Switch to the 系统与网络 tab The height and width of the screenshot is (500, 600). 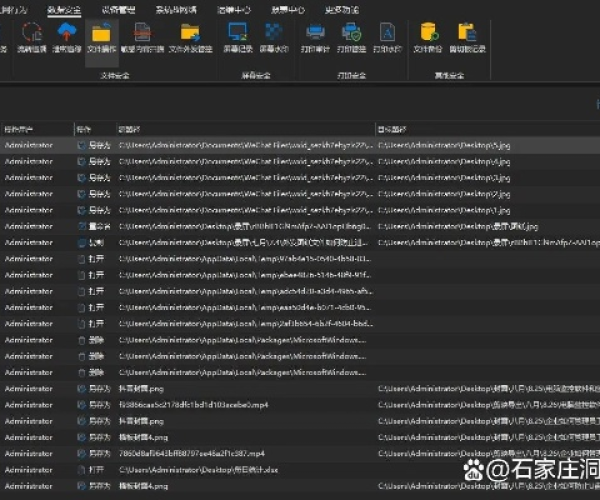pyautogui.click(x=176, y=10)
